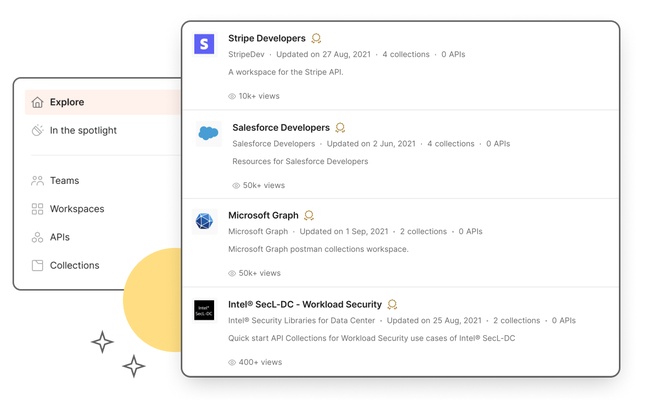Click 'Updated on 27 Aug, 2021' text

pos(323,54)
